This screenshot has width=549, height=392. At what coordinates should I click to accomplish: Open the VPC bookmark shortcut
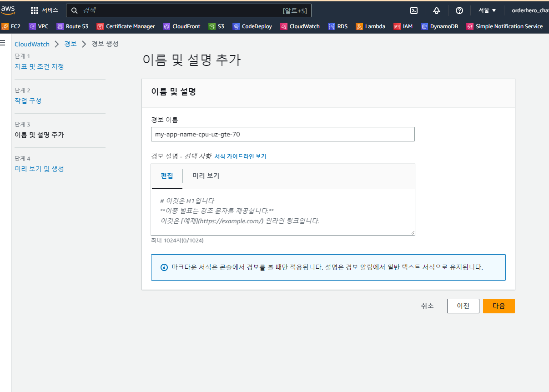click(39, 26)
